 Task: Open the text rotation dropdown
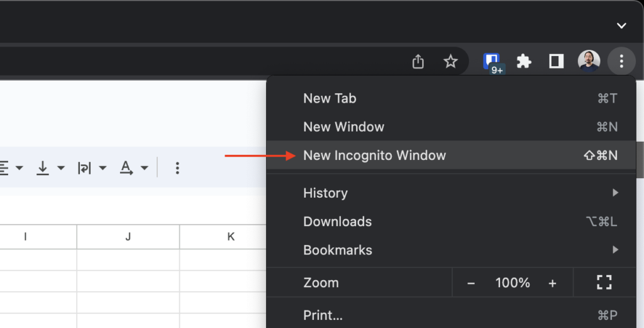tap(134, 168)
